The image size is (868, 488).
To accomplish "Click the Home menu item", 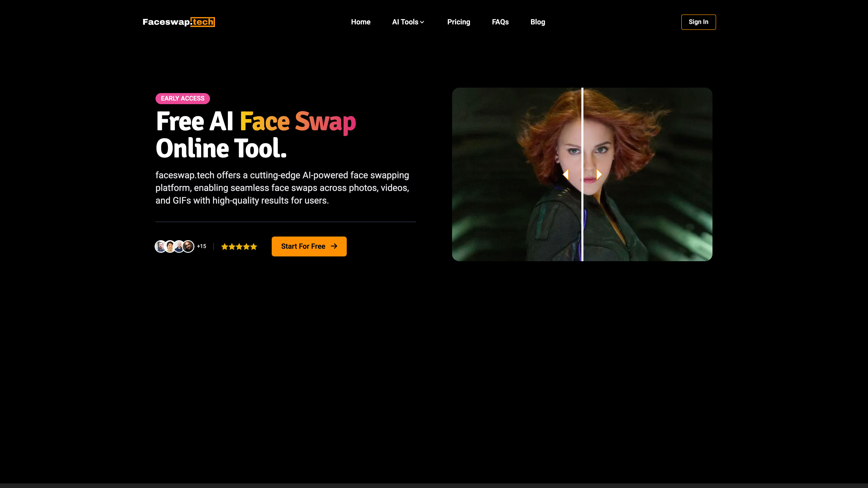I will (361, 22).
